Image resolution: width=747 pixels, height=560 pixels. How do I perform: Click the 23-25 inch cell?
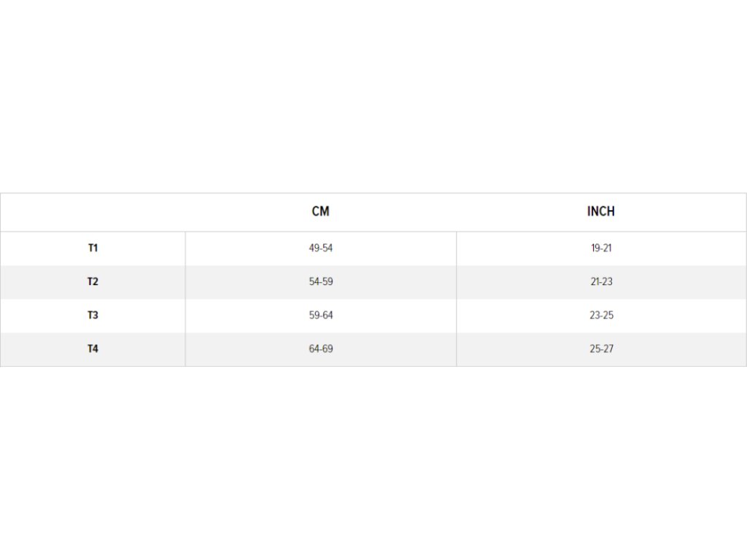tap(601, 315)
